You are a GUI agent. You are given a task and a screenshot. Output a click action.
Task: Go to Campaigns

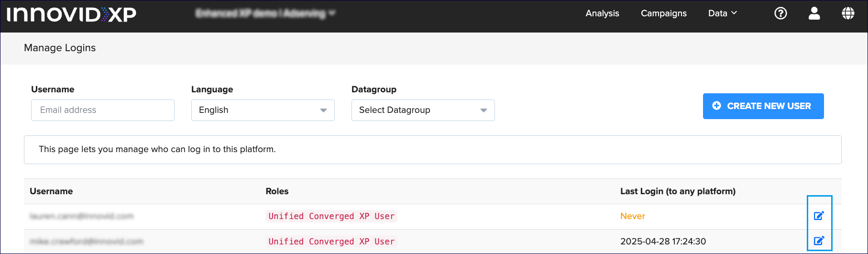(x=664, y=13)
